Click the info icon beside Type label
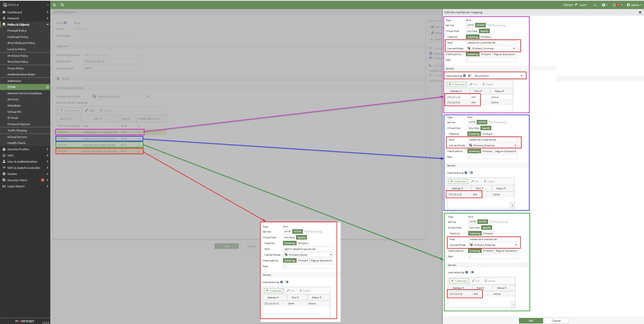 pos(65,23)
